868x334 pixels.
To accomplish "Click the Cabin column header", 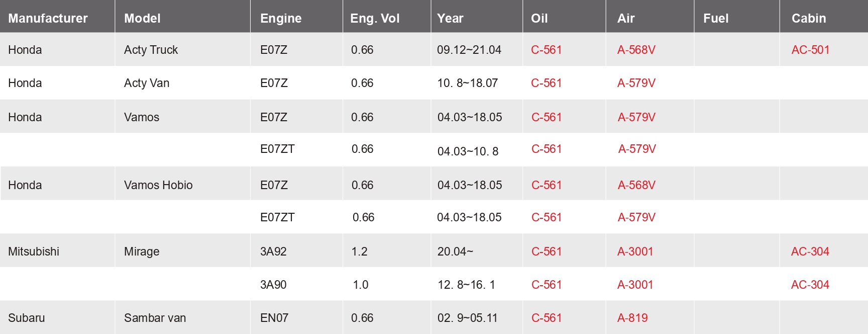I will pyautogui.click(x=809, y=18).
